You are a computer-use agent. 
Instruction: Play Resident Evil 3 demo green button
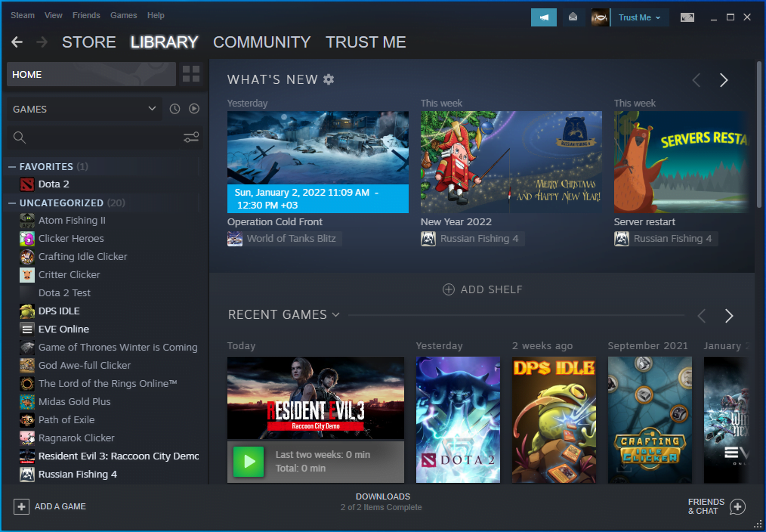249,462
